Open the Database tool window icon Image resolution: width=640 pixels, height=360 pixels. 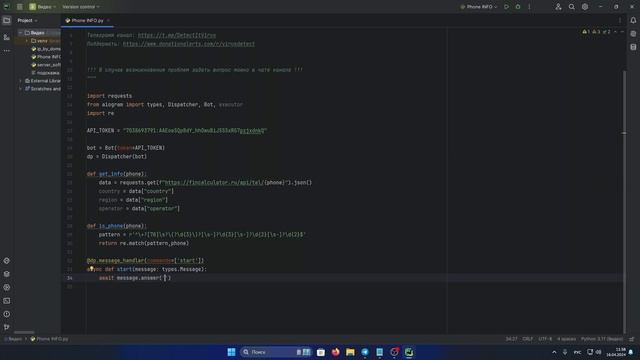pos(633,47)
